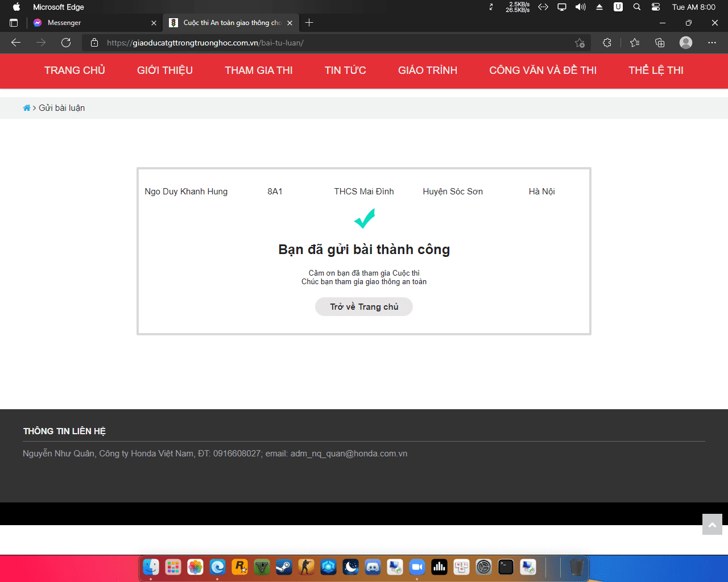Add this page to favorites
Viewport: 728px width, 582px height.
pyautogui.click(x=580, y=43)
